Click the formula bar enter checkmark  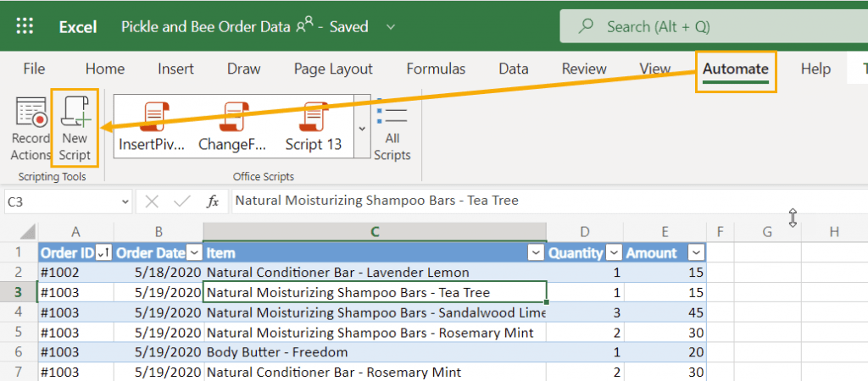[x=181, y=202]
